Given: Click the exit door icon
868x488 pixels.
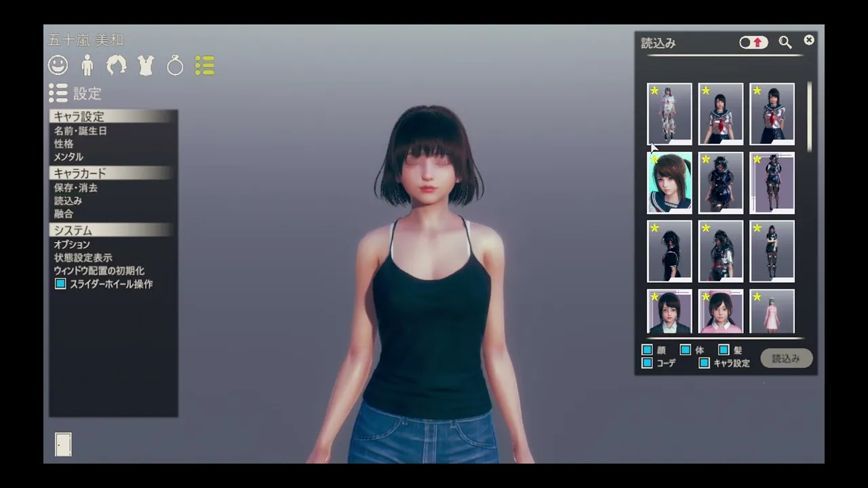Looking at the screenshot, I should coord(63,444).
